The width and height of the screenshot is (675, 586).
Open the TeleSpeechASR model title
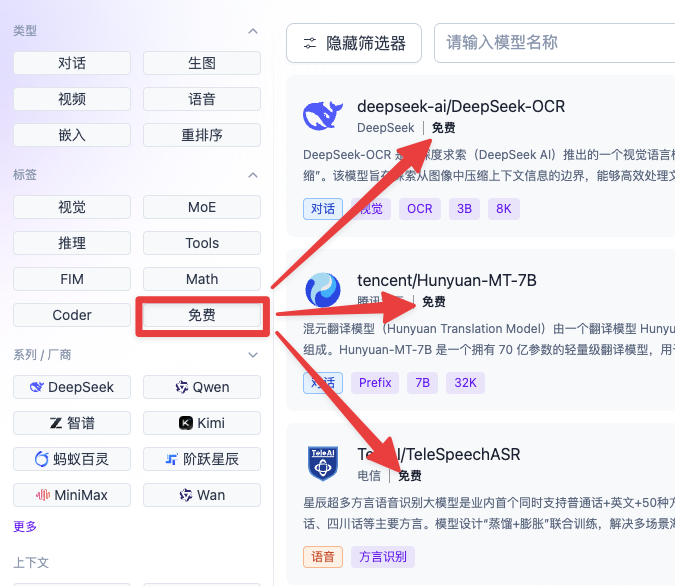(439, 454)
